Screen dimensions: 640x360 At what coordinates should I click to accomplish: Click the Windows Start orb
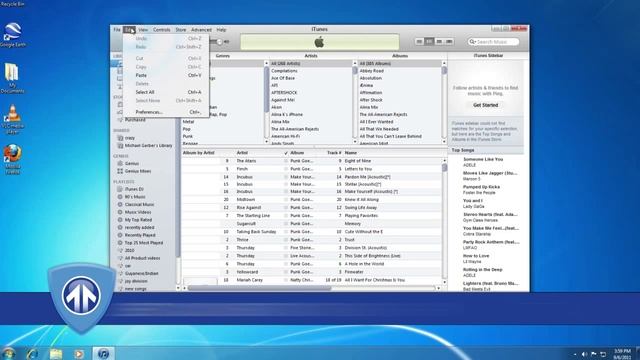click(x=8, y=353)
